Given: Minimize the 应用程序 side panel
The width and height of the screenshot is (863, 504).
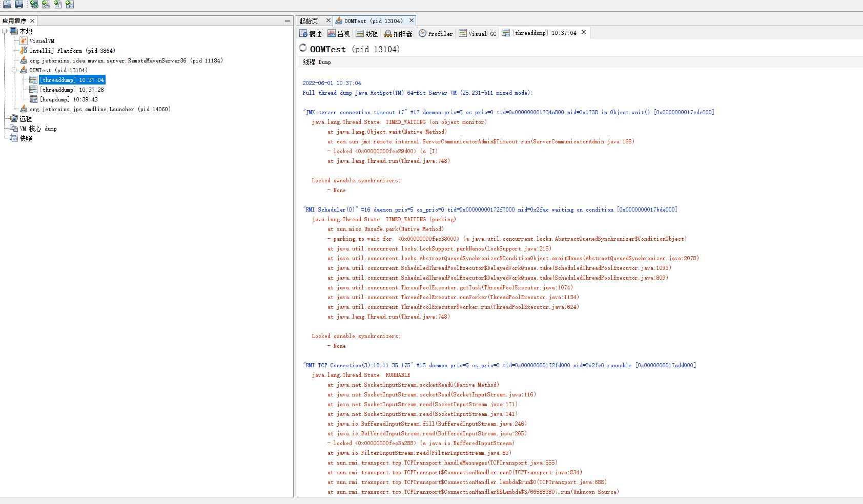Looking at the screenshot, I should [287, 21].
